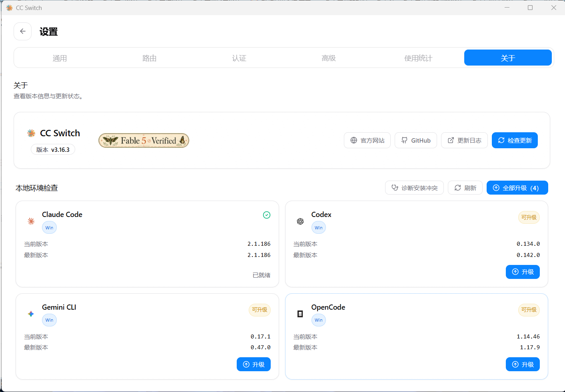Click 全部升级 (4) button
Viewport: 565px width, 392px height.
coord(517,188)
